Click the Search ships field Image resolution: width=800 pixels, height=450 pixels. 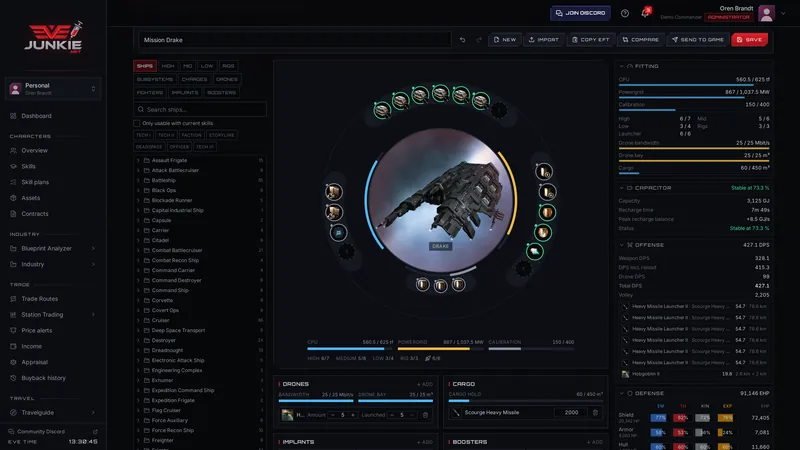pyautogui.click(x=200, y=109)
